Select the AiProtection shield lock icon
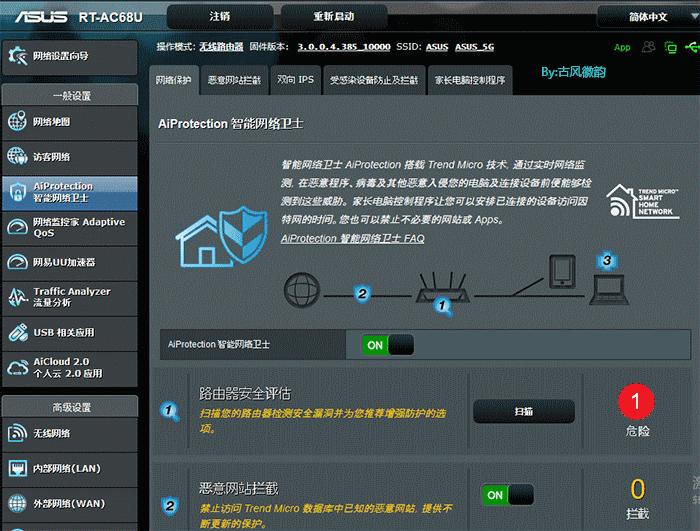This screenshot has height=531, width=700. (17, 192)
